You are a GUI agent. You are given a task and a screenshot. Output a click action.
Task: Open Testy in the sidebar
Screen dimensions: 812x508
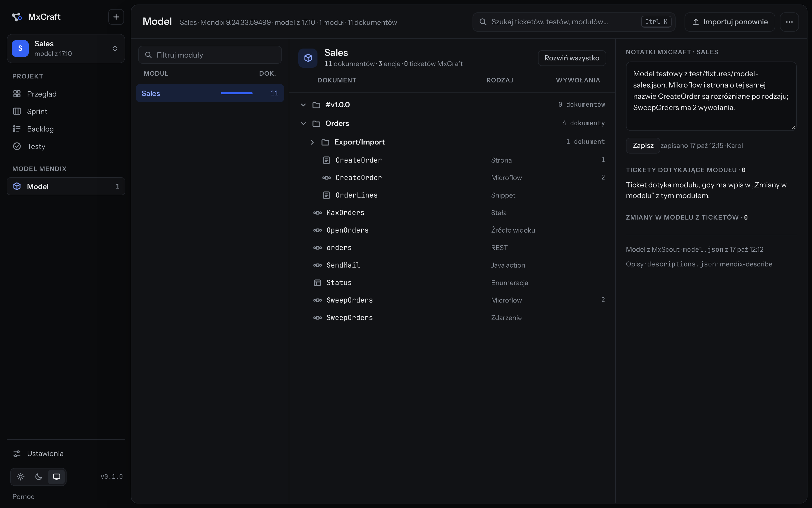(66, 146)
